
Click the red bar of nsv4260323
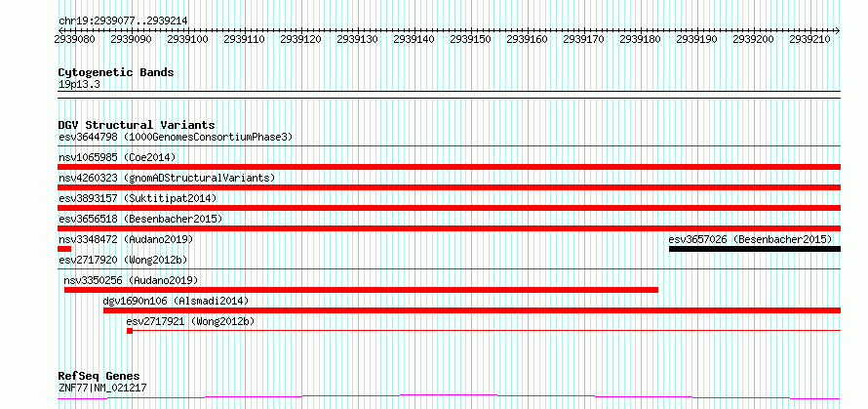coord(449,187)
